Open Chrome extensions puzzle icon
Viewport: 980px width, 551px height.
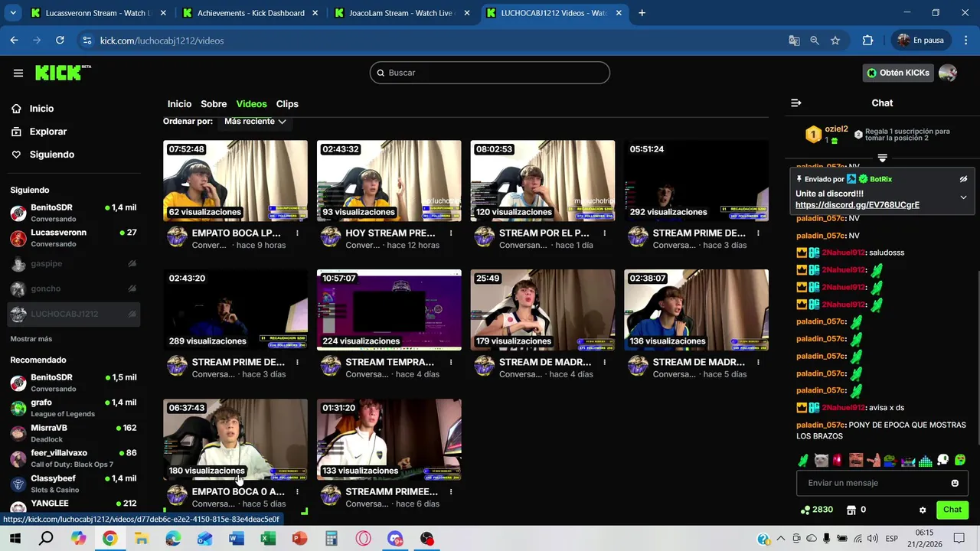(867, 40)
